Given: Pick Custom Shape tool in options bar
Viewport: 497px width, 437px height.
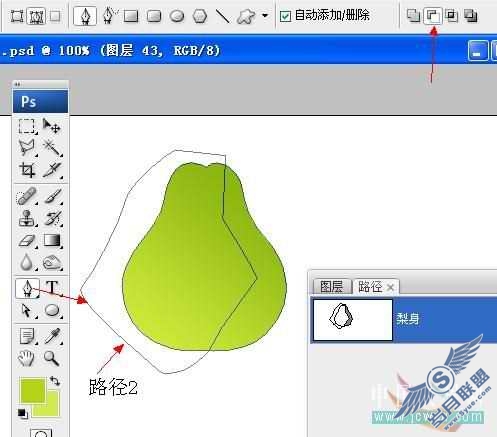Looking at the screenshot, I should 246,16.
